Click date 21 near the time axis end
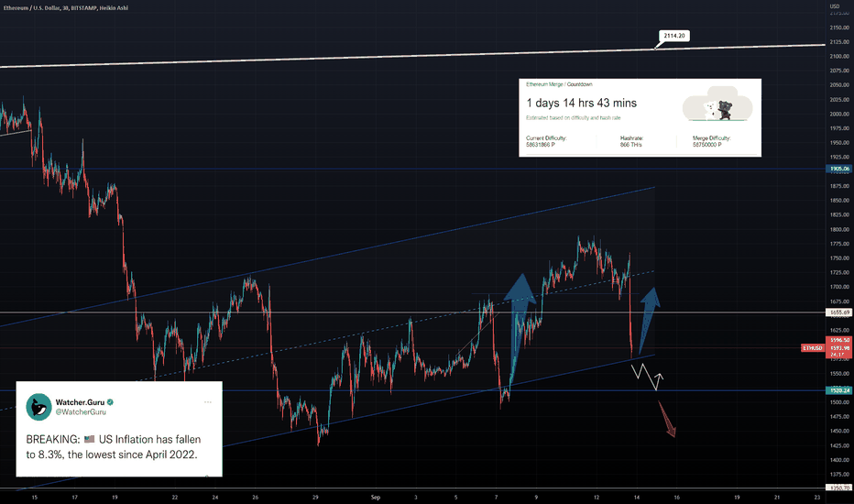Screen dimensions: 854x504 777,498
